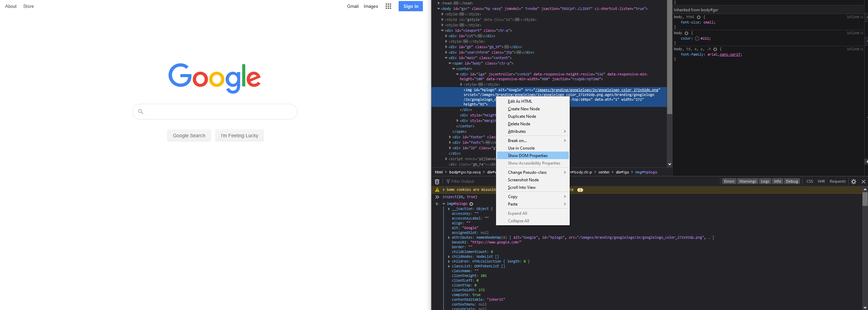Click ellipsis badge in div#gb row

point(507,47)
